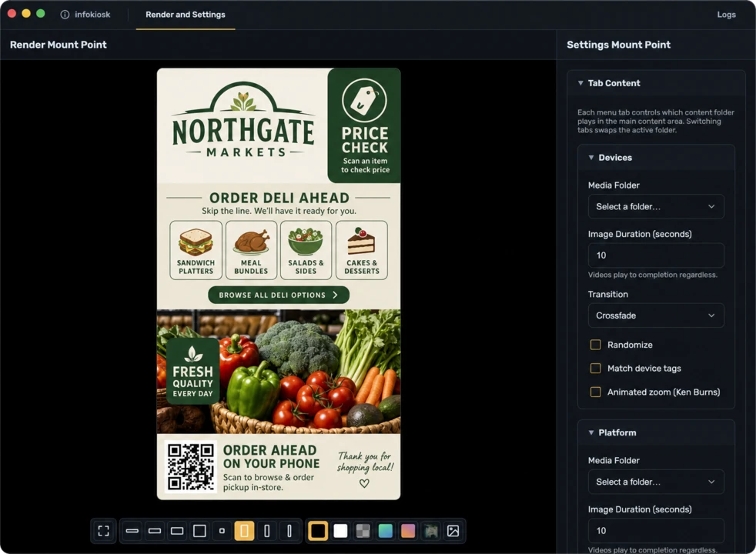The width and height of the screenshot is (756, 554).
Task: Select green-blue gradient background swatch
Action: tap(386, 531)
